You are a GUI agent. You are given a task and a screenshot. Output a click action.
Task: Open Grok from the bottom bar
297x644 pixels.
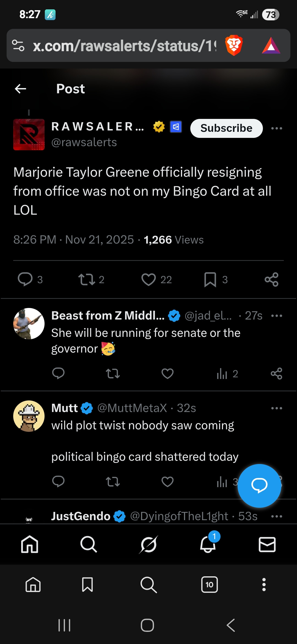148,544
